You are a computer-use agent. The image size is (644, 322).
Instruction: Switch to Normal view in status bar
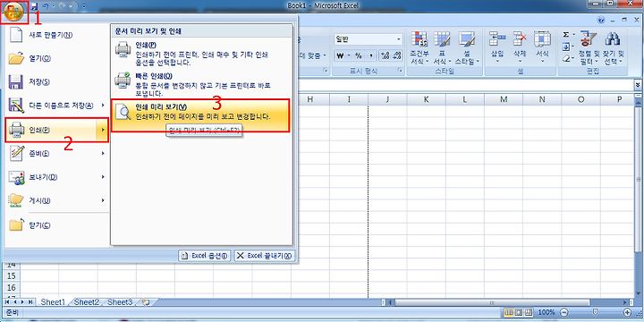(508, 312)
